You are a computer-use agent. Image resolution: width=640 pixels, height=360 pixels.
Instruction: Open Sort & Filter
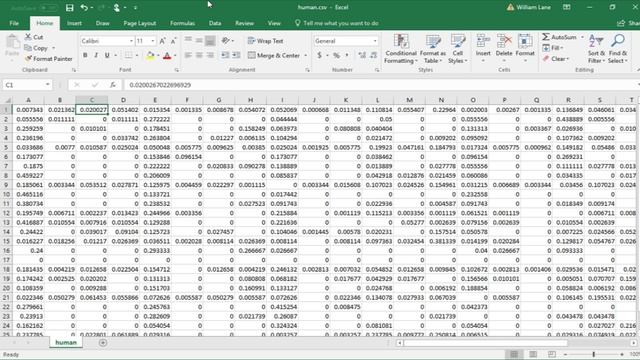point(596,49)
